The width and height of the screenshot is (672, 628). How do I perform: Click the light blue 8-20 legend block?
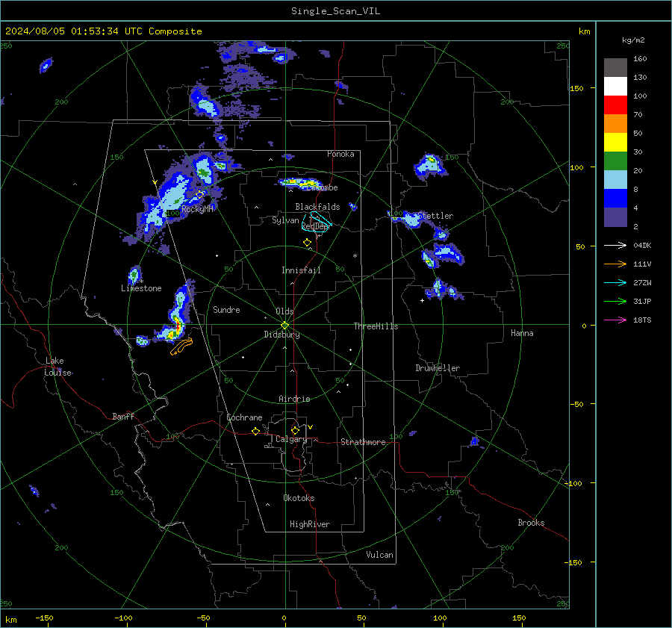[x=615, y=180]
